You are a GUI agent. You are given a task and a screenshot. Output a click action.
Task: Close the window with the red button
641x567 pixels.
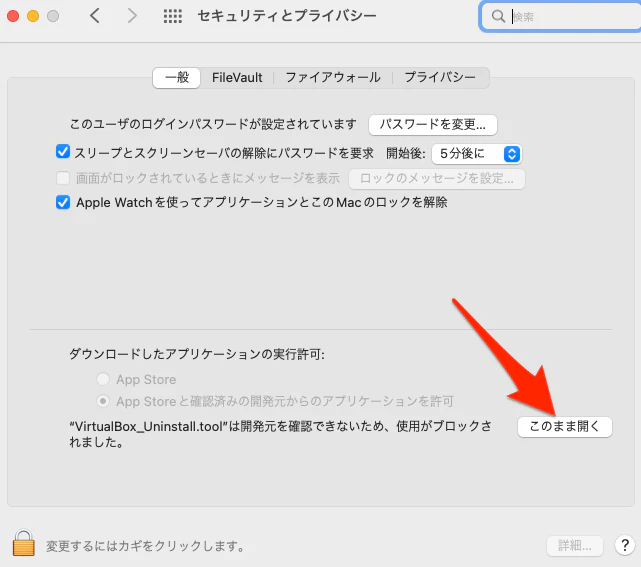coord(13,16)
